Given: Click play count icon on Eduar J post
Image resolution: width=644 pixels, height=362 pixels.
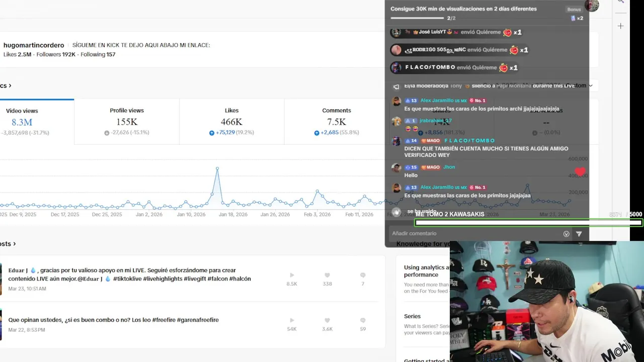Looking at the screenshot, I should tap(292, 275).
